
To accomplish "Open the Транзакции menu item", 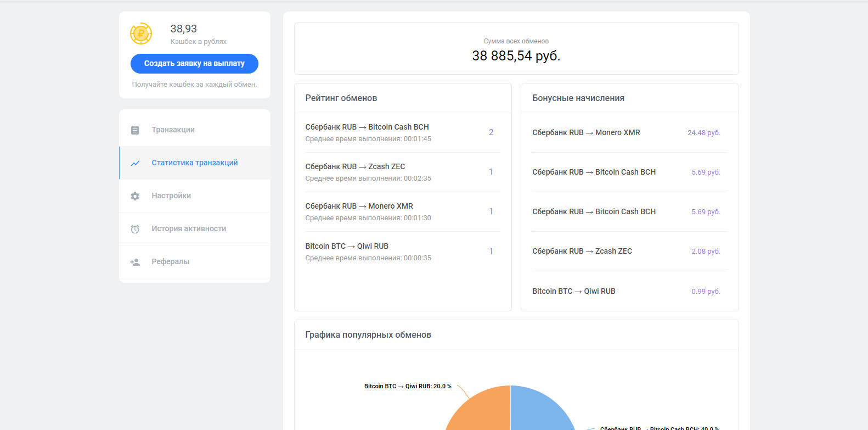I will click(173, 130).
